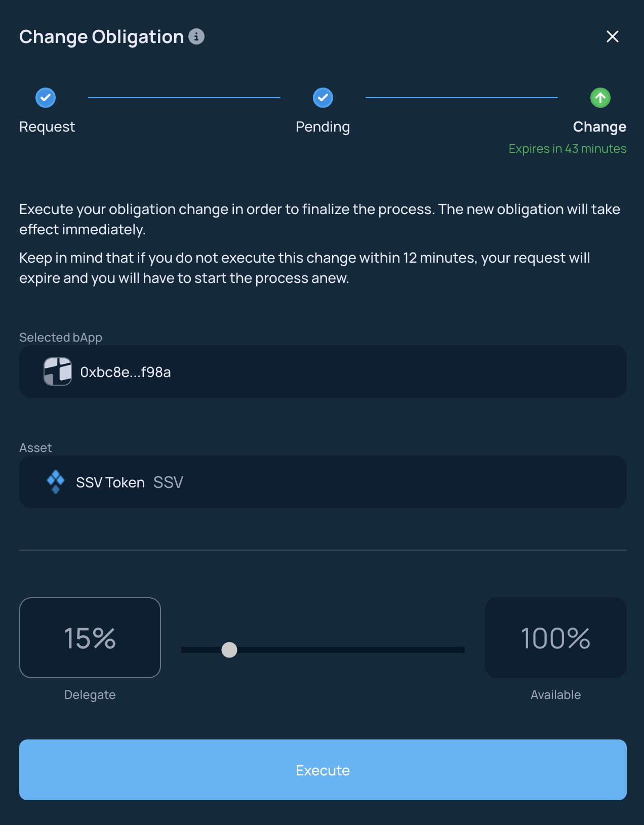Open the SSV Token asset field
Viewport: 644px width, 825px height.
[x=323, y=482]
